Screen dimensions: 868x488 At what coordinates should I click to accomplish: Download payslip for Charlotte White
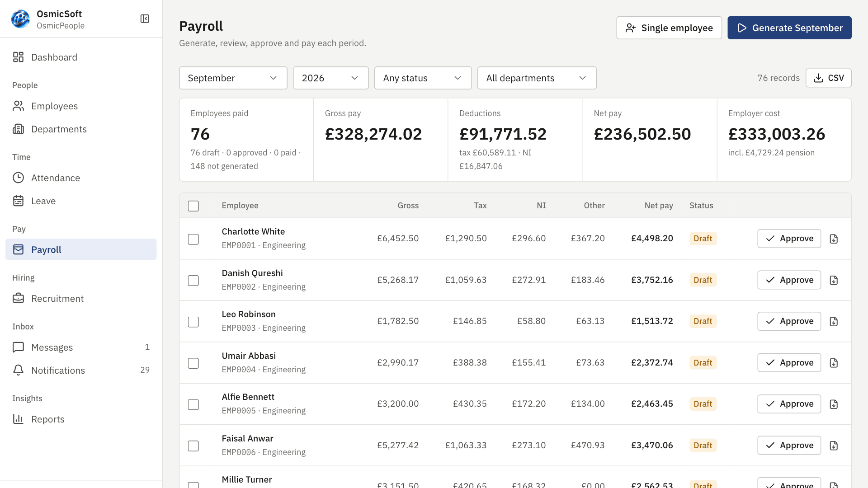pyautogui.click(x=834, y=239)
